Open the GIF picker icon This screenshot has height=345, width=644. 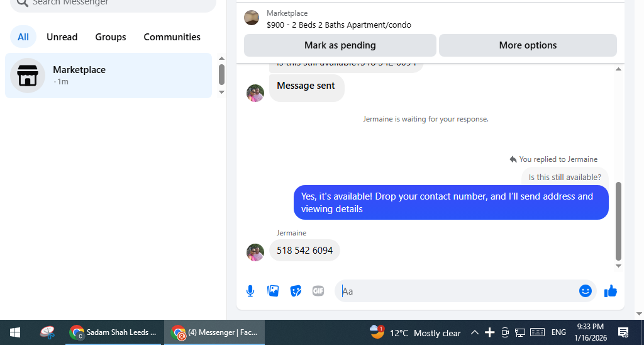(x=318, y=291)
